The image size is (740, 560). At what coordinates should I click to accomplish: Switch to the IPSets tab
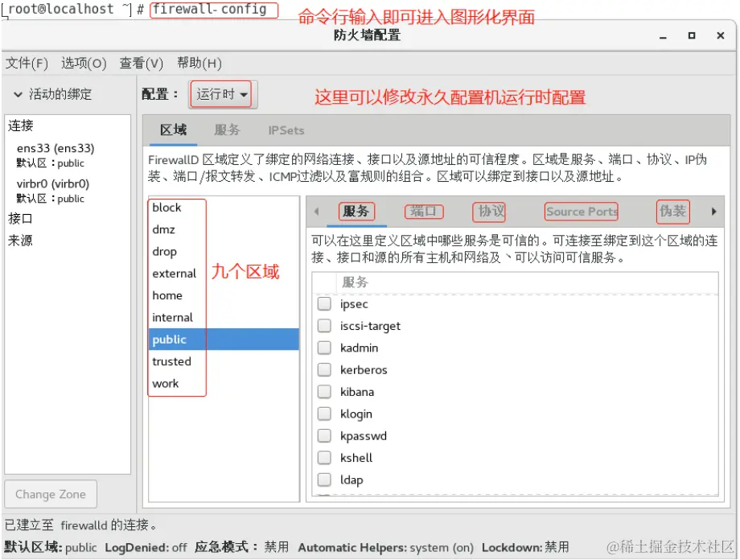pyautogui.click(x=286, y=130)
